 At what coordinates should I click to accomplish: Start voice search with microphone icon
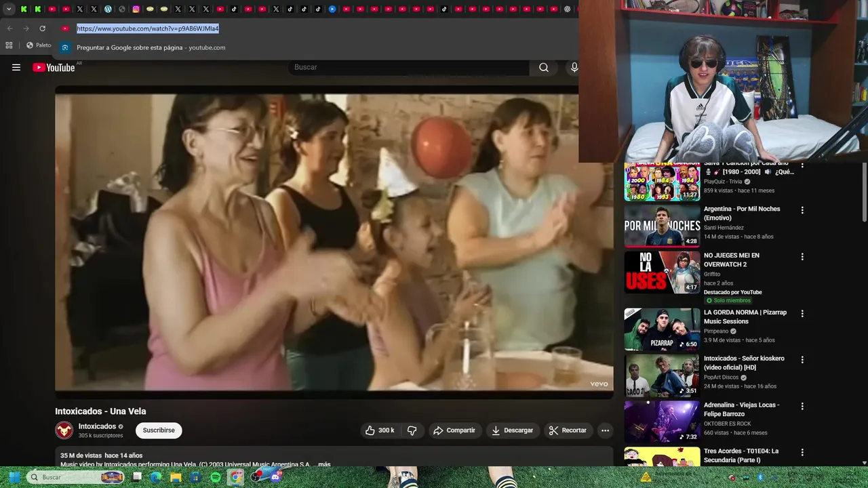pos(574,67)
